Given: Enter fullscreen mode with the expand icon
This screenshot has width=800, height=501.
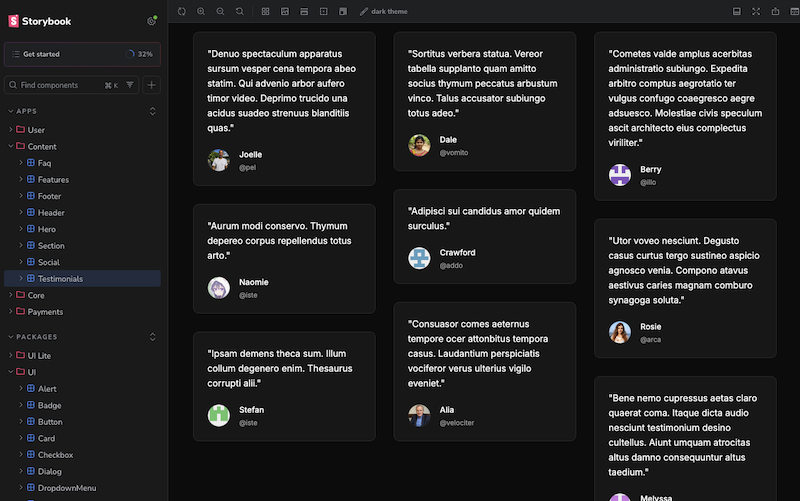Looking at the screenshot, I should [x=756, y=11].
